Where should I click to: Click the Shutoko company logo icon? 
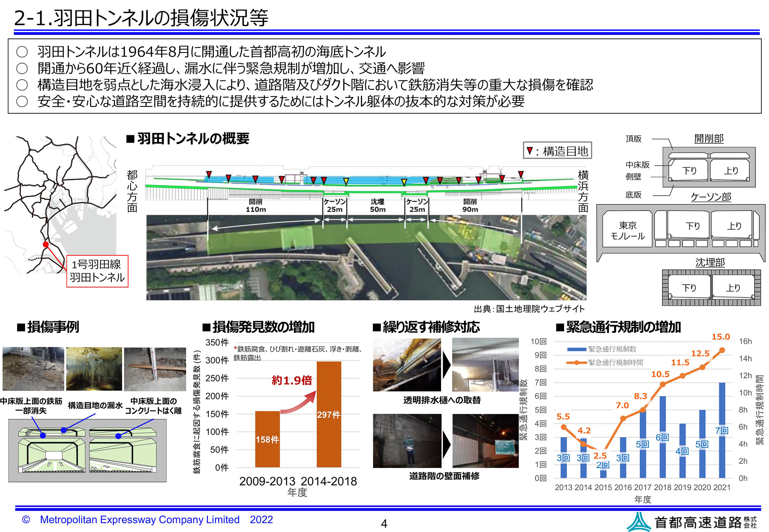pyautogui.click(x=638, y=522)
